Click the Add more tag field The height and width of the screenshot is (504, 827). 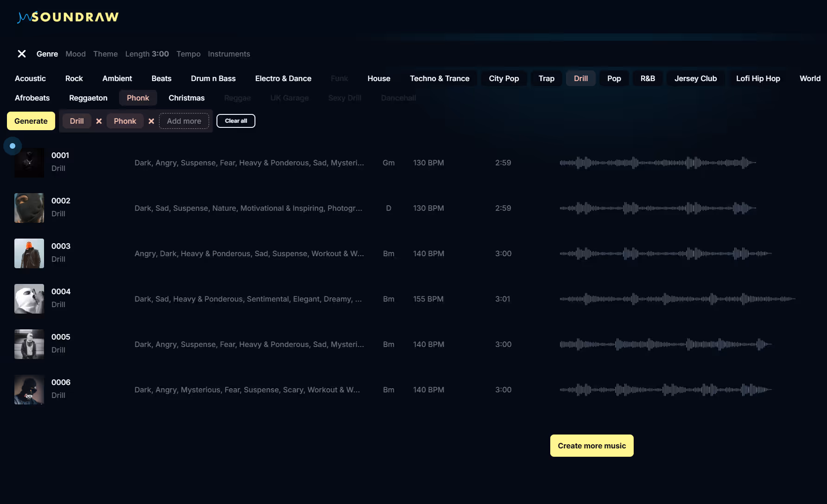click(x=184, y=121)
